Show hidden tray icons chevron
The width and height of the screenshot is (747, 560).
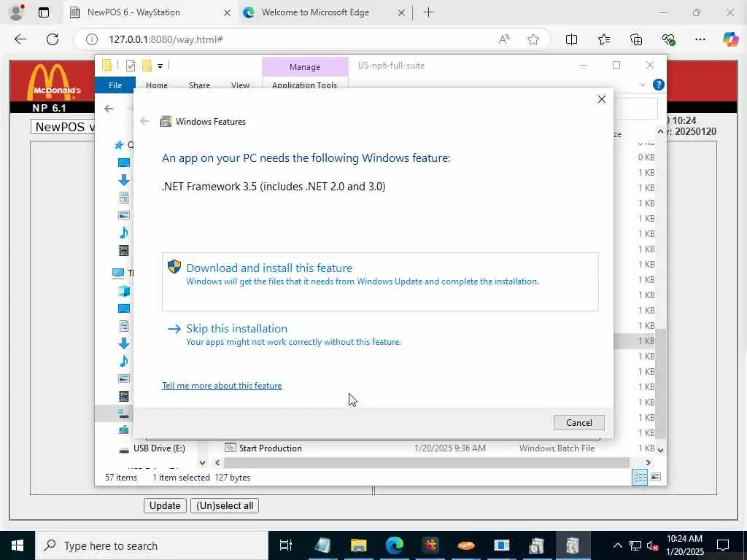tap(617, 545)
